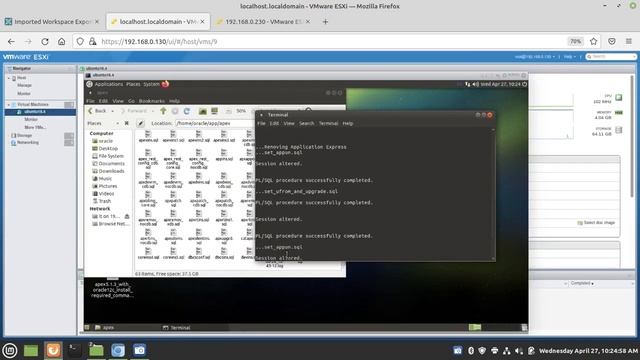The image size is (640, 360).
Task: Open computer icon in file manager toolbar
Action: [214, 111]
